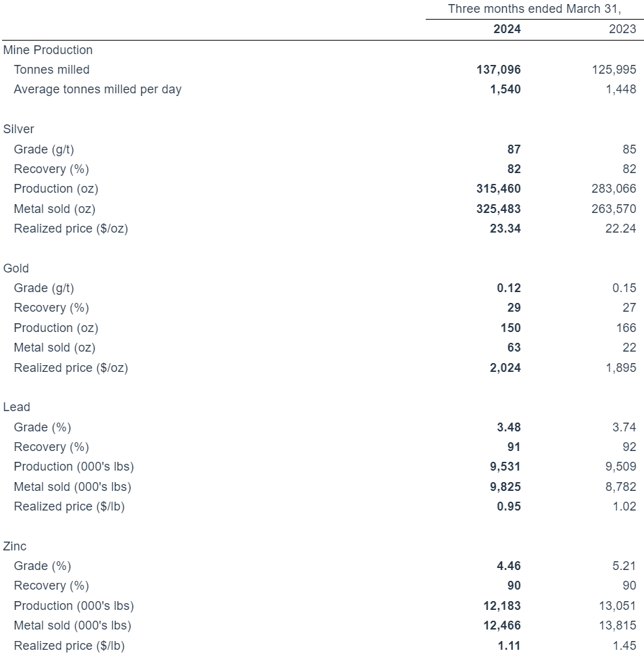Viewport: 644px width, 664px height.
Task: Click the Gold section heading
Action: pos(16,268)
